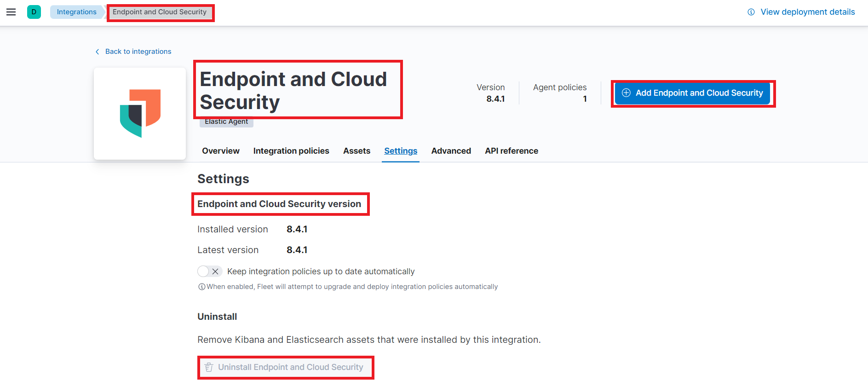Select the Settings tab

(x=401, y=151)
